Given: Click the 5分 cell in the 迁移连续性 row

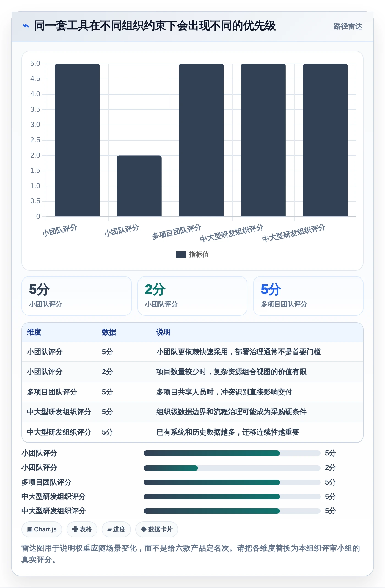Looking at the screenshot, I should [x=107, y=432].
